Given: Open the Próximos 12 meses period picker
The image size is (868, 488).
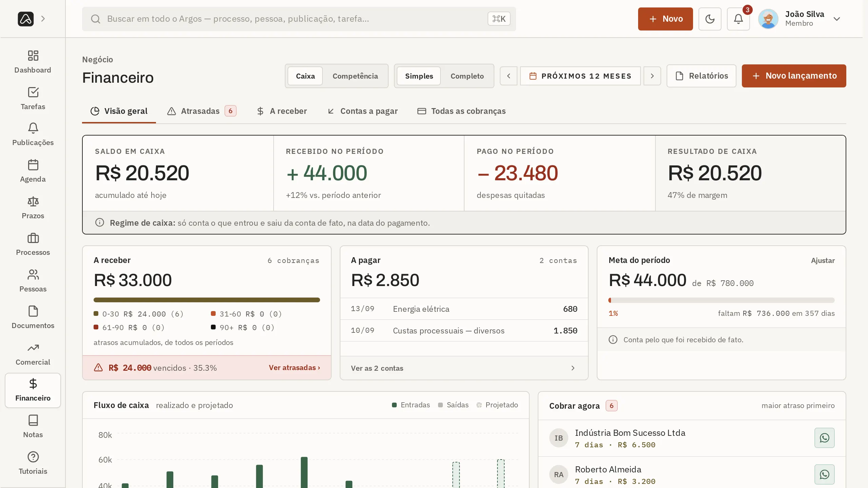Looking at the screenshot, I should click(x=580, y=76).
